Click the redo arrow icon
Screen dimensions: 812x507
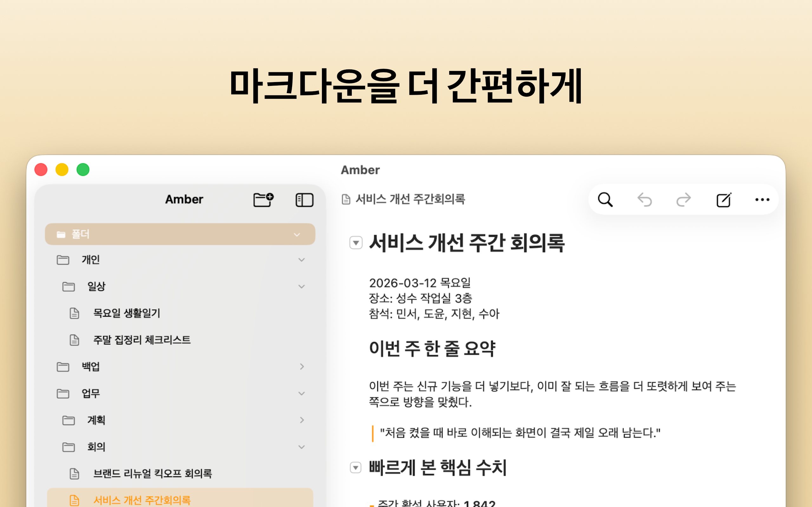click(x=684, y=200)
